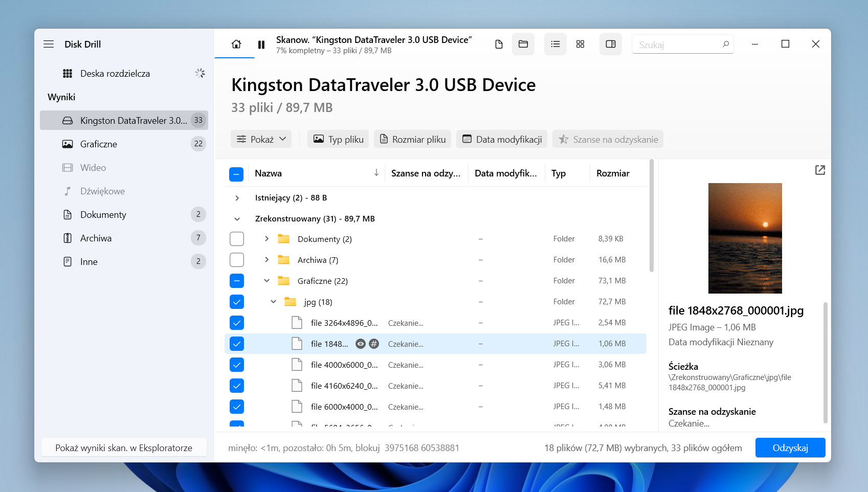Collapse the jpg (18) folder
The height and width of the screenshot is (492, 868).
point(273,302)
